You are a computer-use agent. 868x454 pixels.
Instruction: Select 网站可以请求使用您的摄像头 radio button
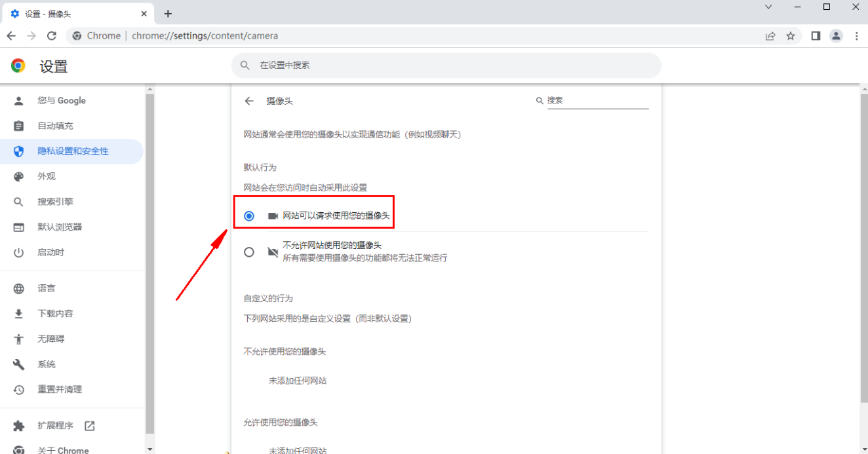pos(249,216)
